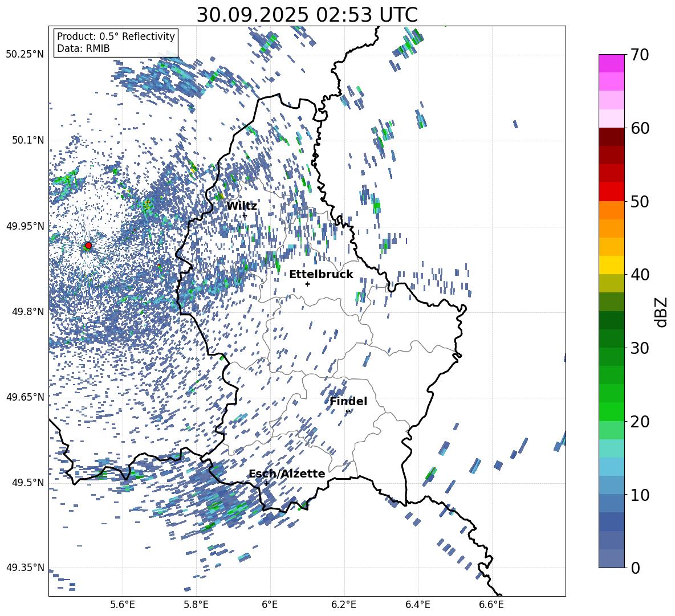Click the bright red colorbar segment above 50
Image resolution: width=675 pixels, height=616 pixels.
point(612,192)
